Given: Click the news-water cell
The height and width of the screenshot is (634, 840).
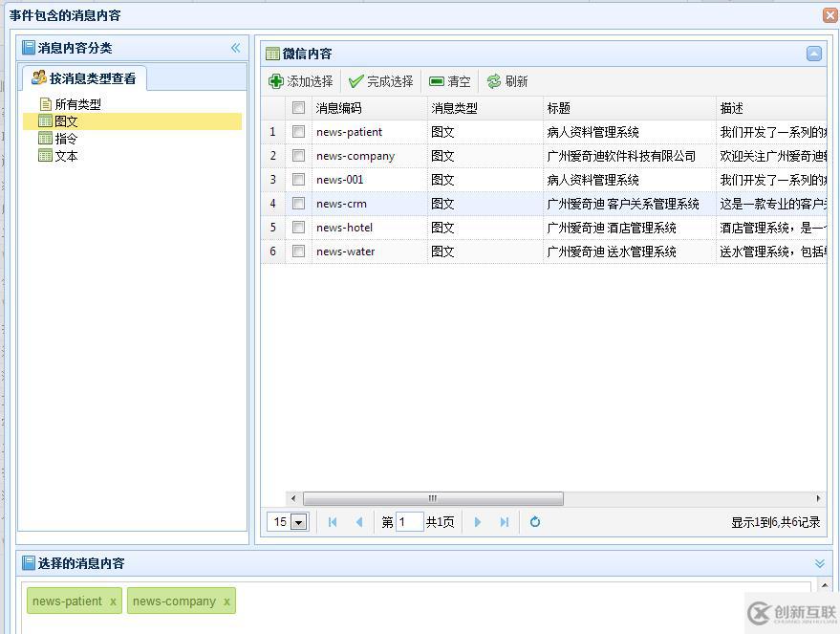Looking at the screenshot, I should point(370,251).
